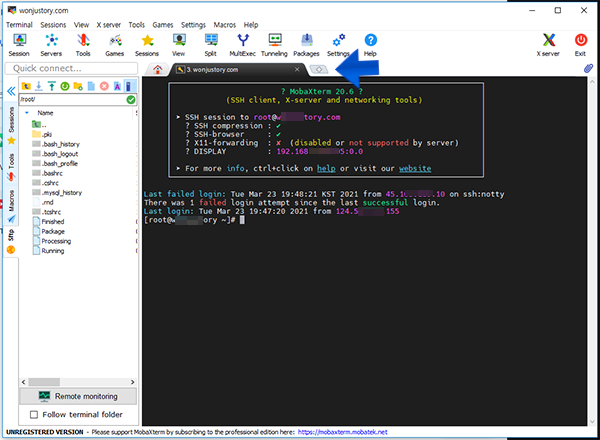The image size is (600, 440).
Task: Toggle the highlighted last icon in SFTP toolbar
Action: pos(130,86)
